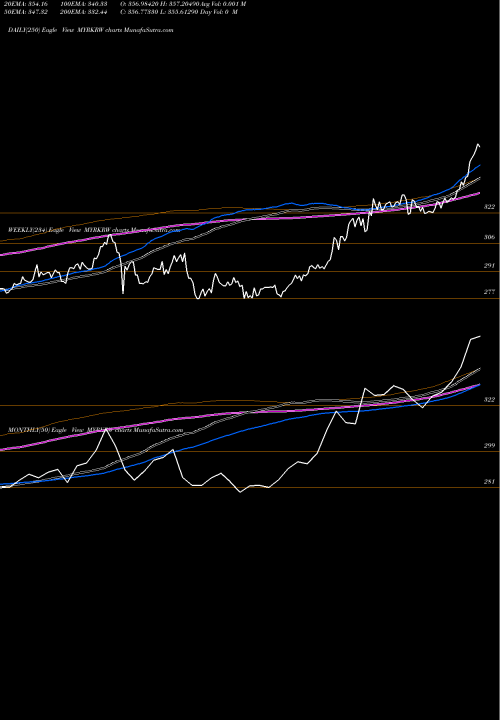Viewport: 500px width, 720px height.
Task: Click the 322 price label on the upper chart
Action: coord(489,207)
